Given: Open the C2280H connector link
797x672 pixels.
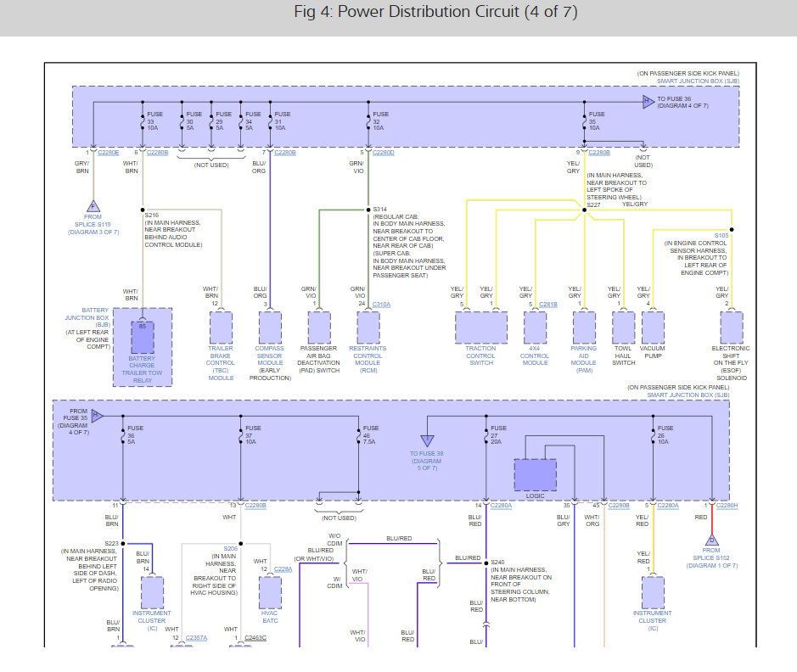Looking at the screenshot, I should pyautogui.click(x=727, y=506).
